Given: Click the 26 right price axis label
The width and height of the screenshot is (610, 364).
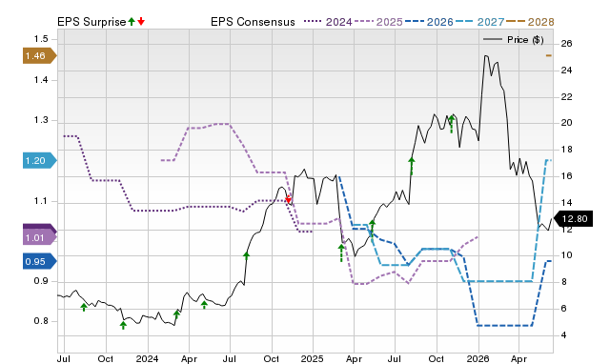Looking at the screenshot, I should click(x=566, y=44).
